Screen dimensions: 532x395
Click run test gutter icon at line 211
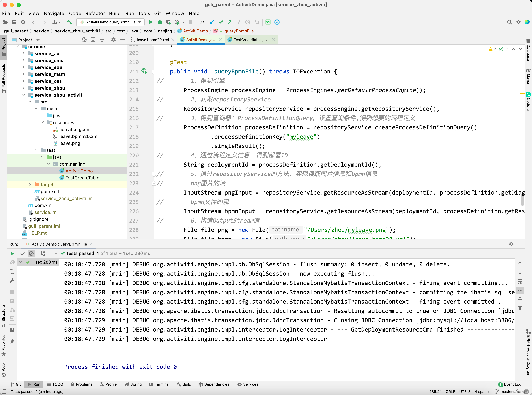[144, 71]
